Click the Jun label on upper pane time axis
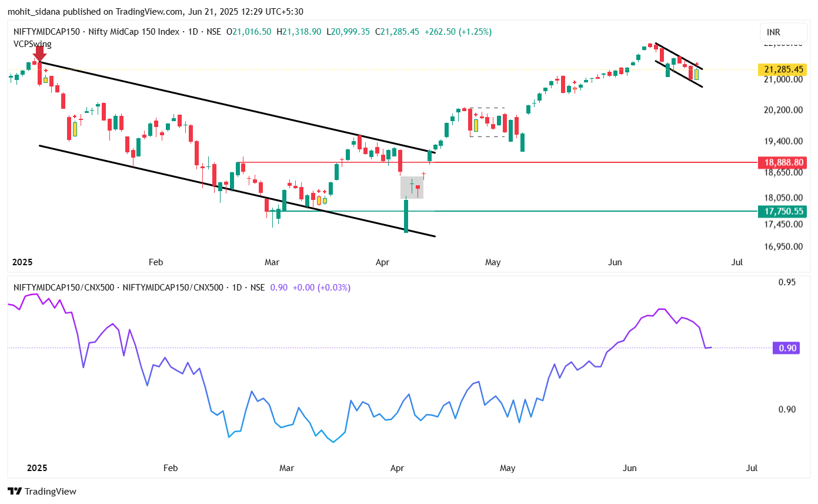Screen dimensions: 818x504 (615, 262)
